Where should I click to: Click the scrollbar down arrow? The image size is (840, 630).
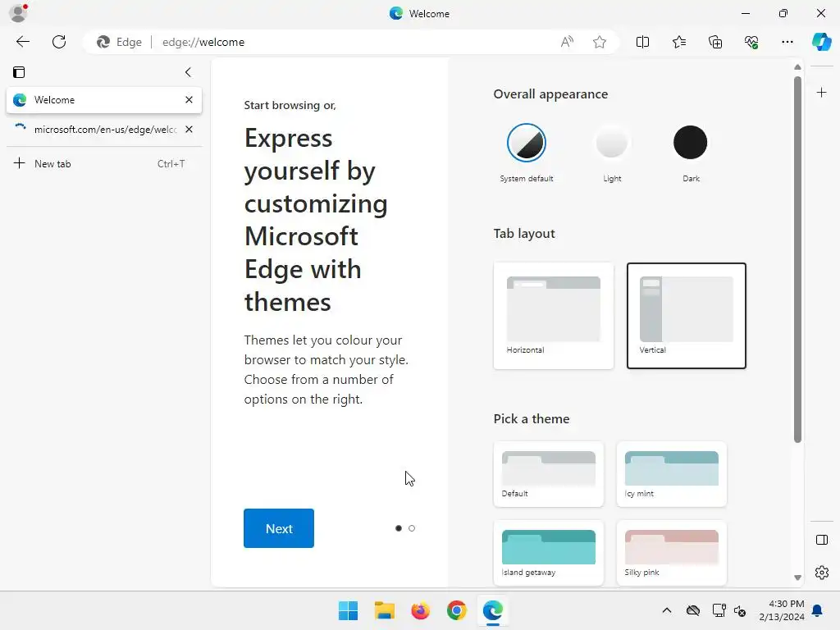coord(797,577)
